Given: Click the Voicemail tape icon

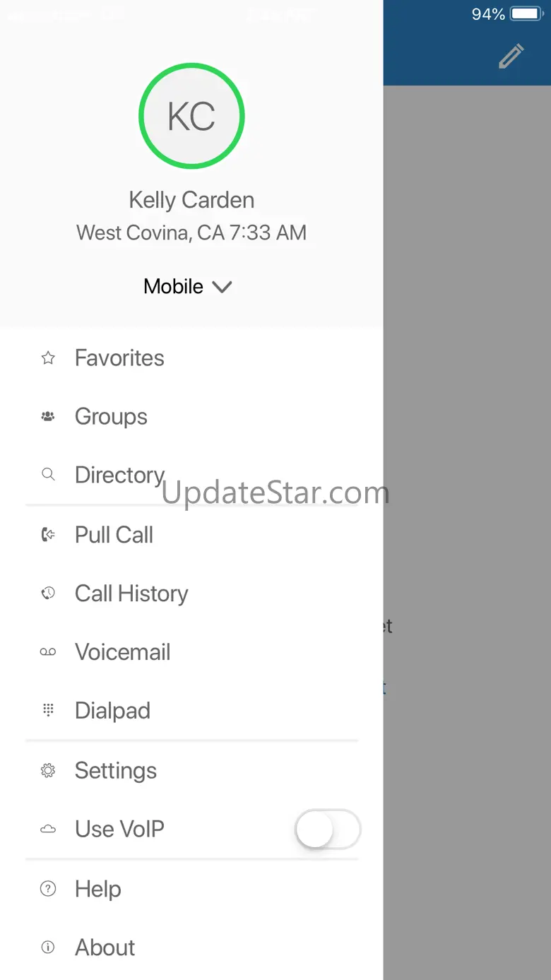Looking at the screenshot, I should click(x=48, y=652).
